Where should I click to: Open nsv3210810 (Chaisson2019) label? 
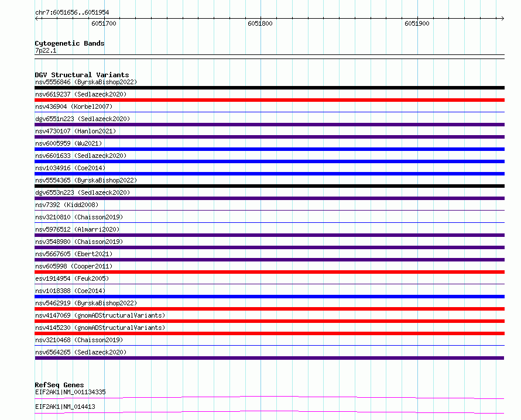(79, 217)
